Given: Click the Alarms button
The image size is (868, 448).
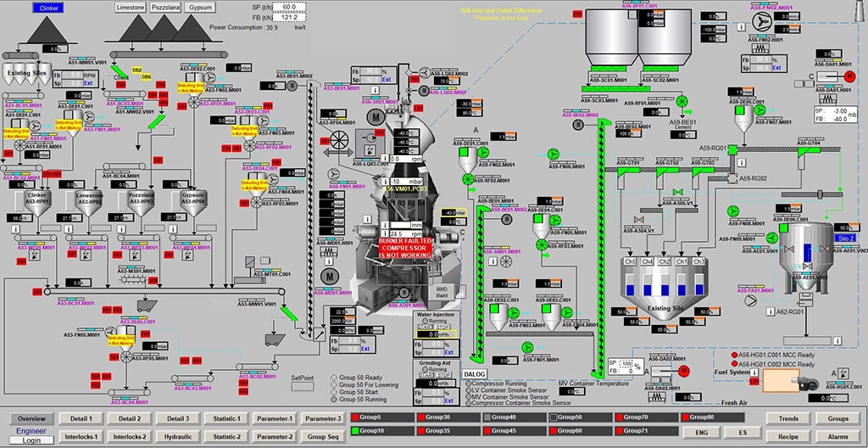Looking at the screenshot, I should pyautogui.click(x=837, y=436).
